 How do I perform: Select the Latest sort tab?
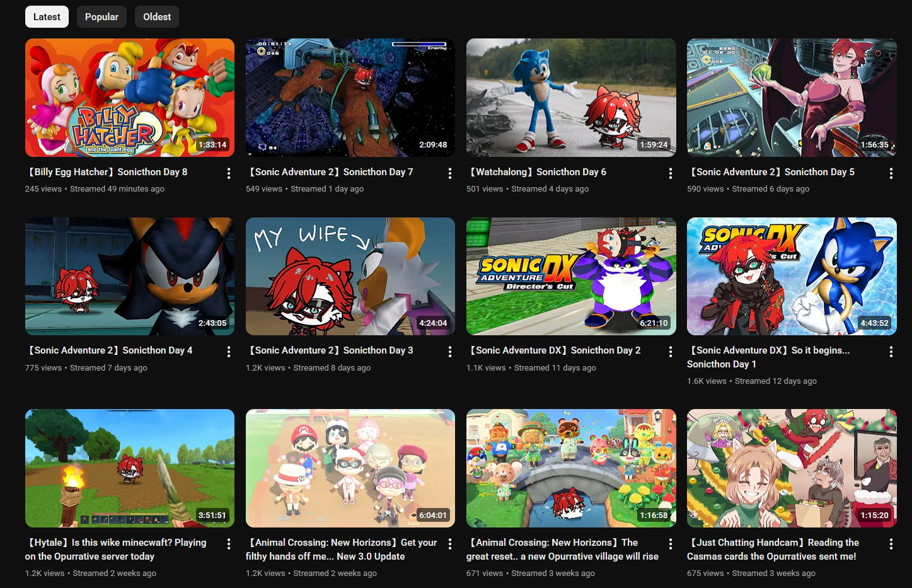coord(47,17)
